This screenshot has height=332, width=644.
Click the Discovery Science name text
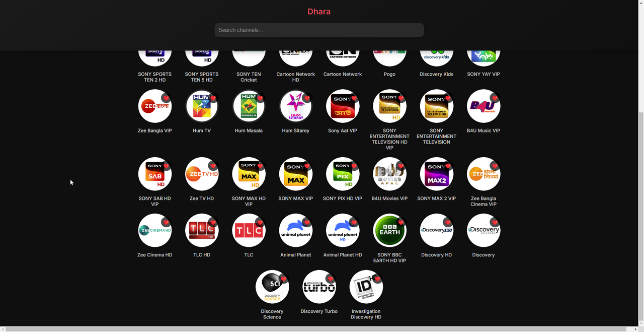coord(272,314)
